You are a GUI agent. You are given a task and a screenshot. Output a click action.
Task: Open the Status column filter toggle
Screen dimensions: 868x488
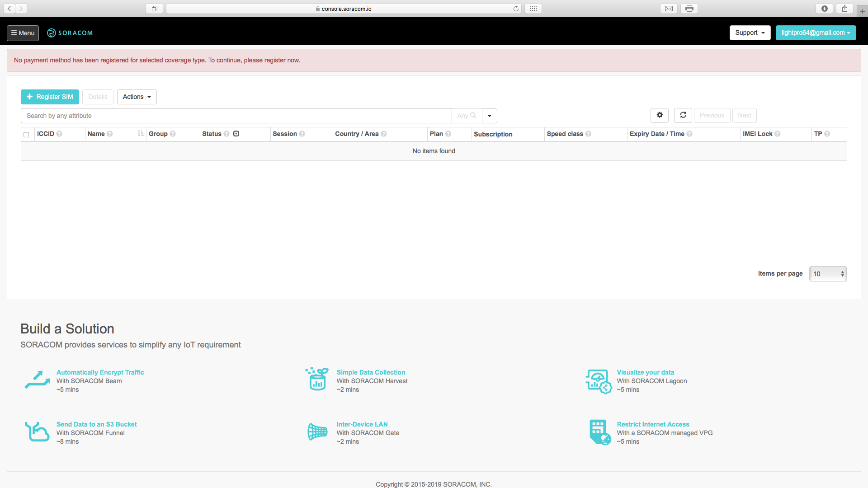(236, 134)
